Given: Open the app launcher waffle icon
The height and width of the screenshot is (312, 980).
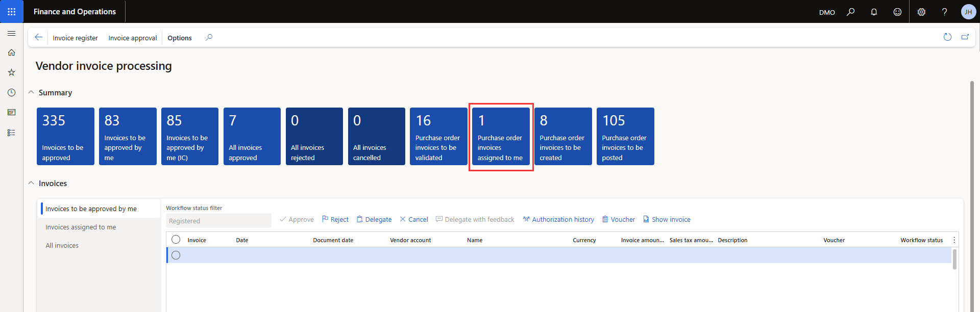Looking at the screenshot, I should click(11, 11).
